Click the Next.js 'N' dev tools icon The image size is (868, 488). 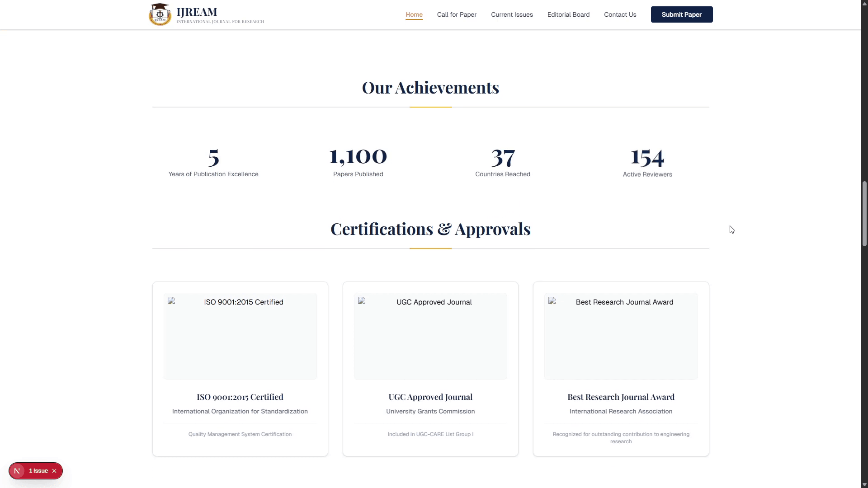coord(17,471)
